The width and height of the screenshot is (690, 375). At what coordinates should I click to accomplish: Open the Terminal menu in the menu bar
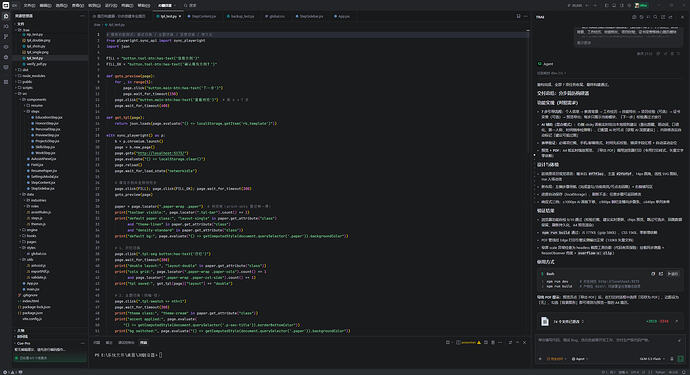pyautogui.click(x=127, y=5)
